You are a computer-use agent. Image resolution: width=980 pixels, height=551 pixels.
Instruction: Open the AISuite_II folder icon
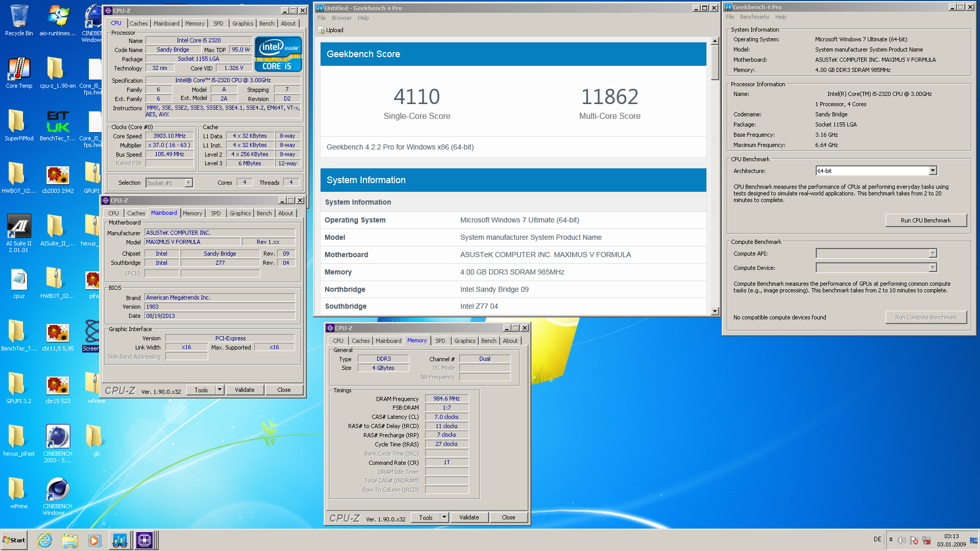tap(58, 231)
